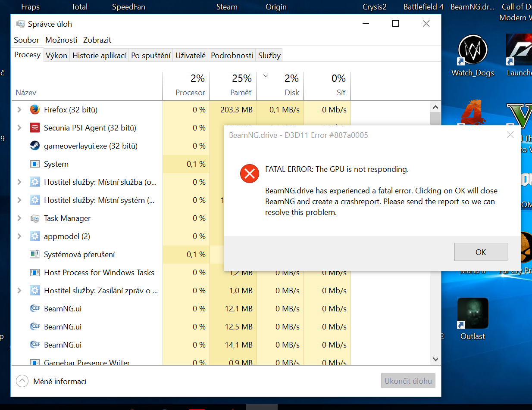532x410 pixels.
Task: Click the BeamNG.ui icon with 14,1 MB
Action: pyautogui.click(x=35, y=345)
